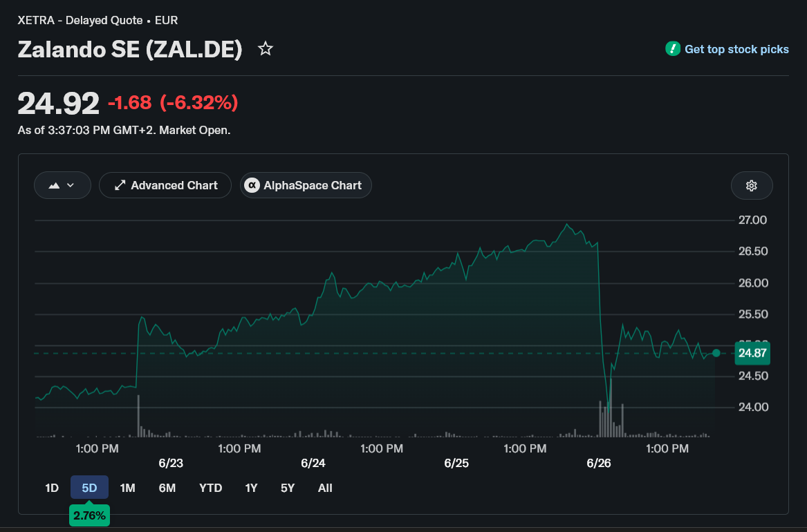Open chart type dropdown

coord(62,186)
